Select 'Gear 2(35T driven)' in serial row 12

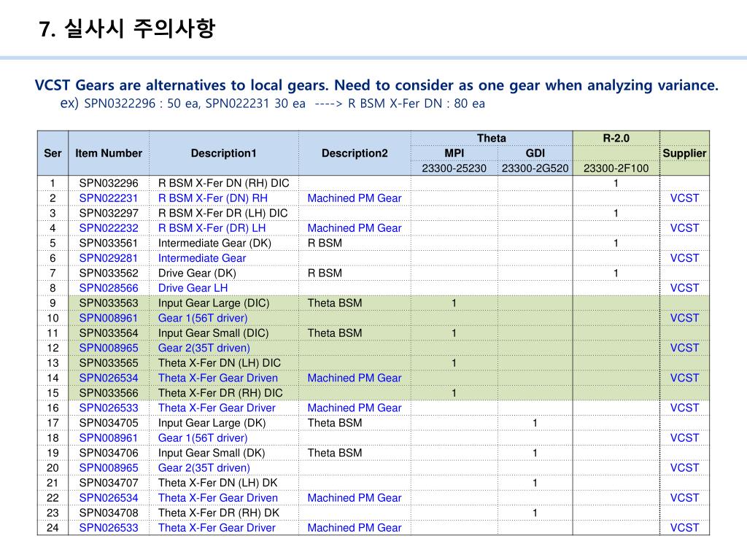(204, 348)
